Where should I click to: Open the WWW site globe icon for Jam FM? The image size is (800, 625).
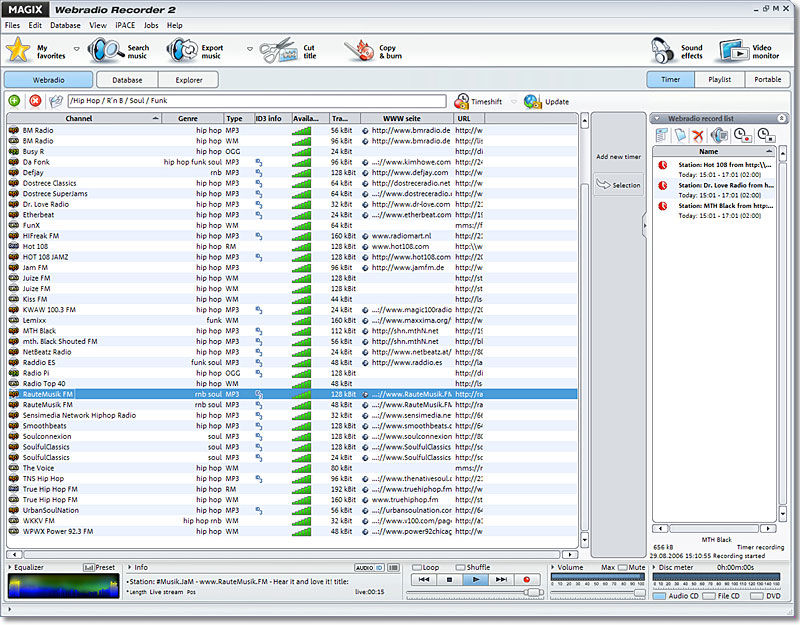click(365, 268)
